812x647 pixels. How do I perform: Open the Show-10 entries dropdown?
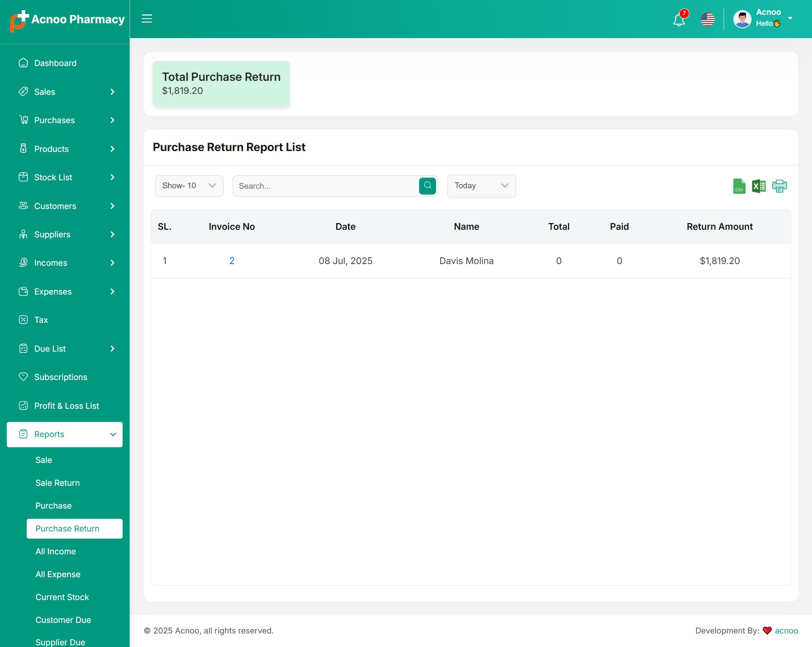pyautogui.click(x=189, y=186)
